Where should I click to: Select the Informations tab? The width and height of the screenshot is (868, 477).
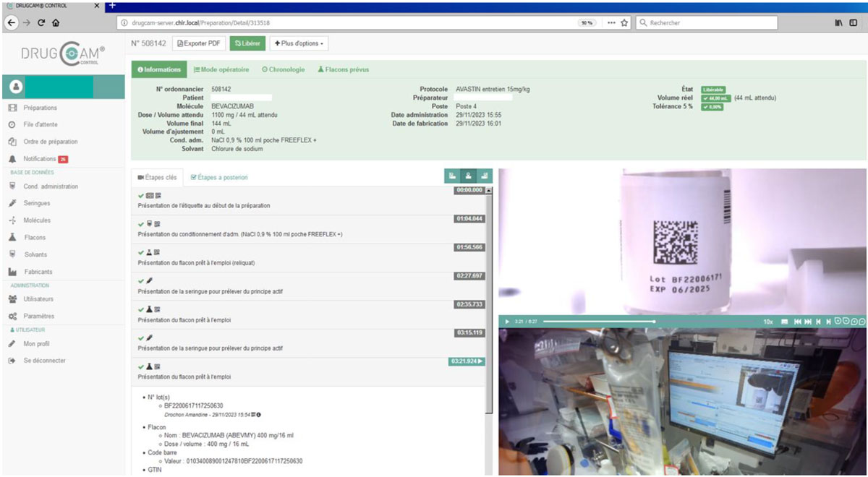pyautogui.click(x=159, y=70)
